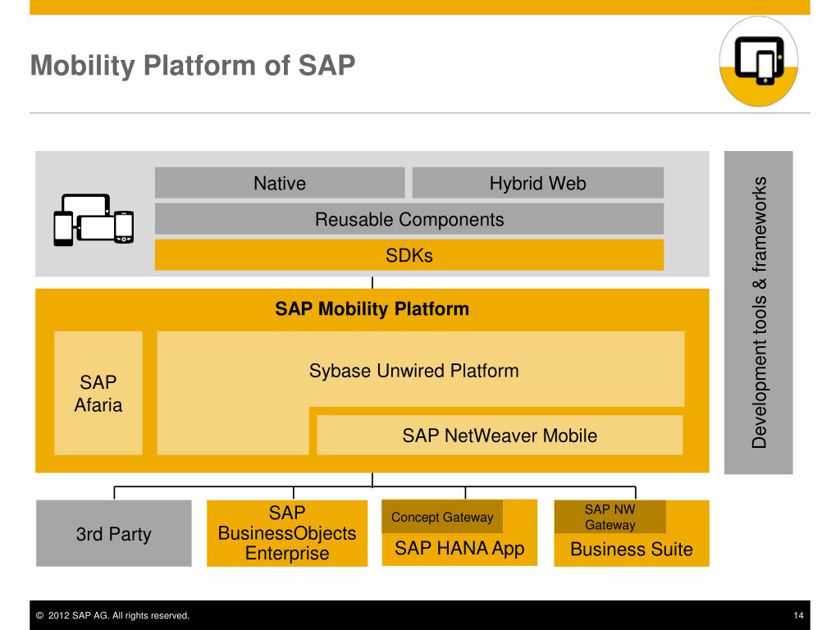Click the Business Suite text
The height and width of the screenshot is (630, 840).
[x=631, y=549]
